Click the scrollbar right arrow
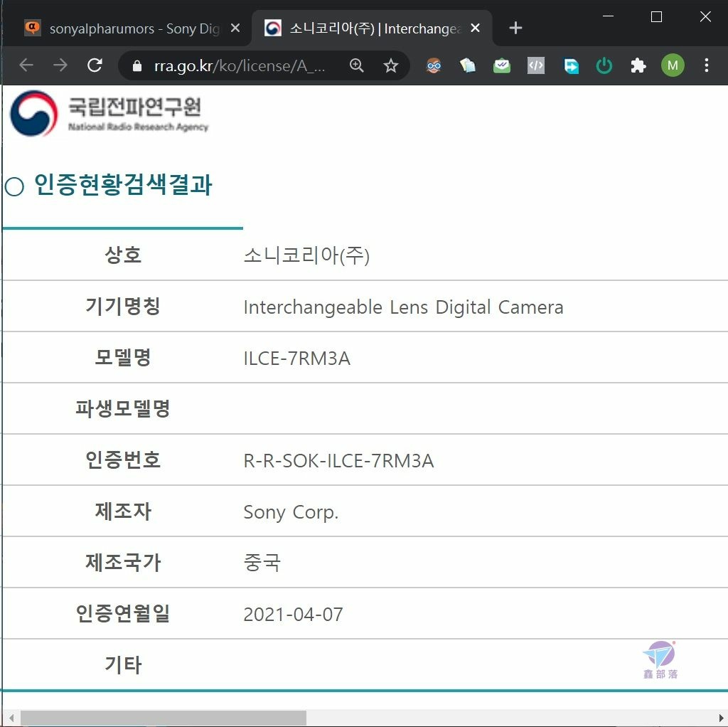This screenshot has width=728, height=727. coord(721,718)
